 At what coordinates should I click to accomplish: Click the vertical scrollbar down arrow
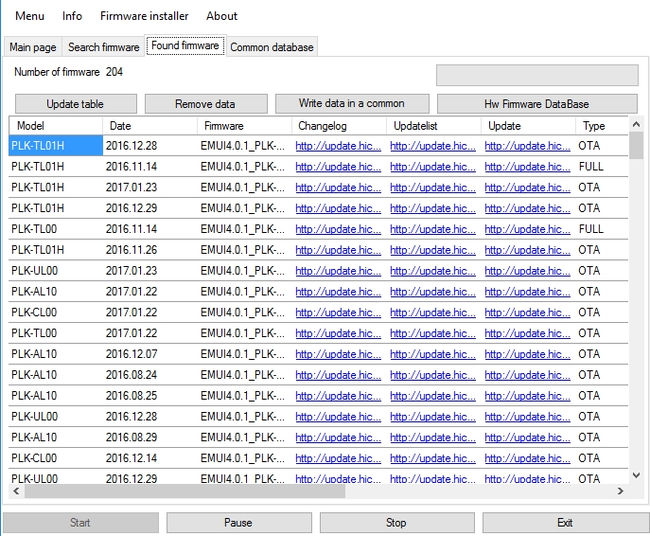[636, 476]
